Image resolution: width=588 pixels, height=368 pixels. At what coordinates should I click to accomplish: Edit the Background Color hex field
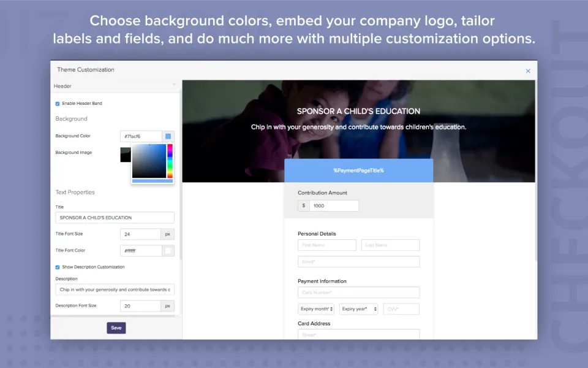click(x=141, y=136)
